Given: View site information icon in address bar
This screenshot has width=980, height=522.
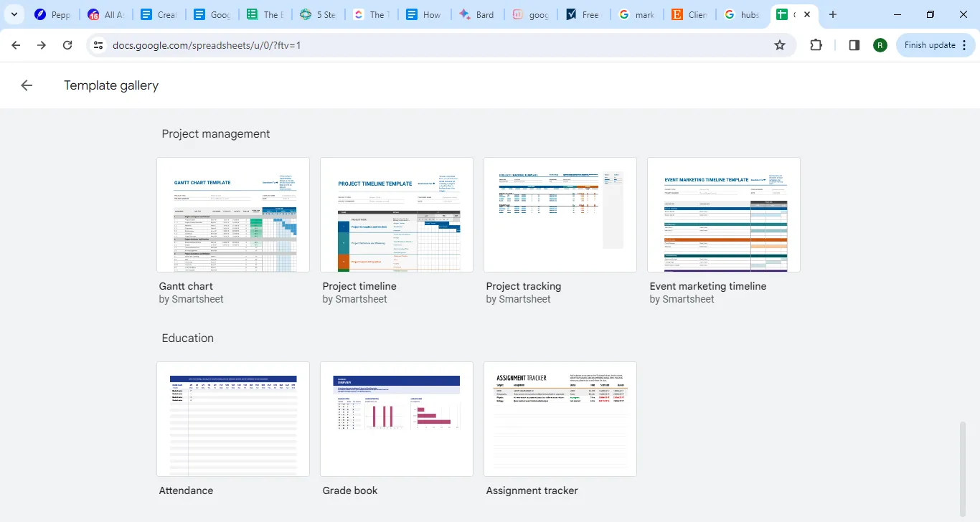Looking at the screenshot, I should click(x=99, y=45).
